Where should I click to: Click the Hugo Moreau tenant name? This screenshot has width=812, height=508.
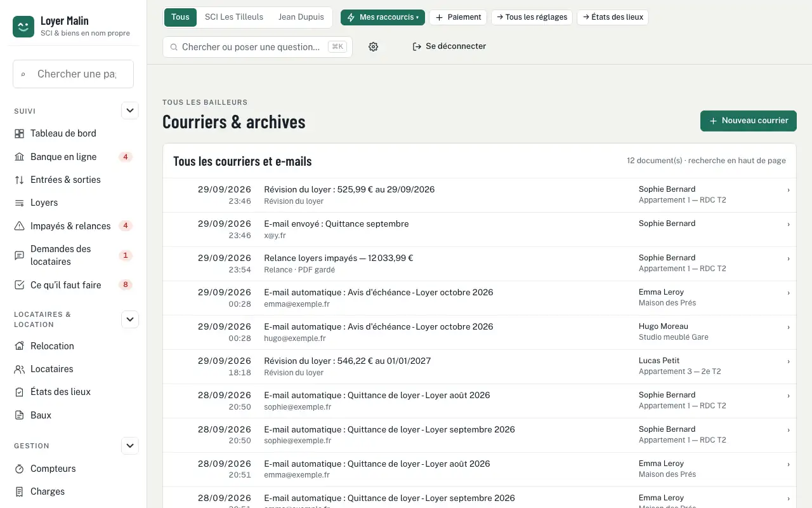click(664, 326)
